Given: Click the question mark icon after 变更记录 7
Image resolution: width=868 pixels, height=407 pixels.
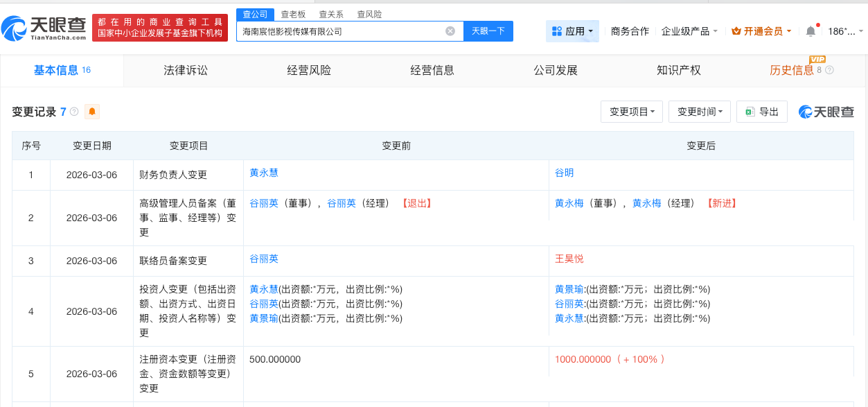Looking at the screenshot, I should (74, 111).
